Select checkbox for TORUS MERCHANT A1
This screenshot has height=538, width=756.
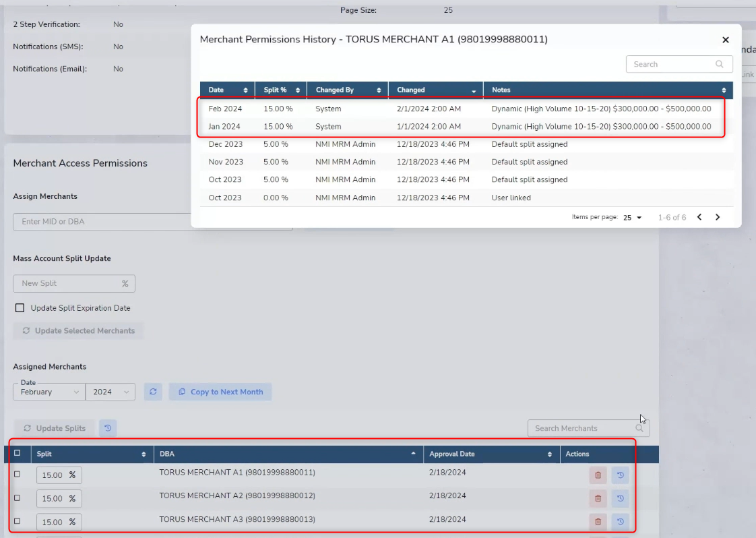coord(18,475)
